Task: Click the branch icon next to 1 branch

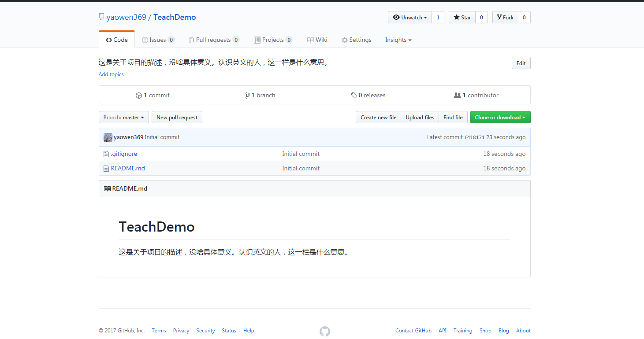Action: [x=248, y=96]
